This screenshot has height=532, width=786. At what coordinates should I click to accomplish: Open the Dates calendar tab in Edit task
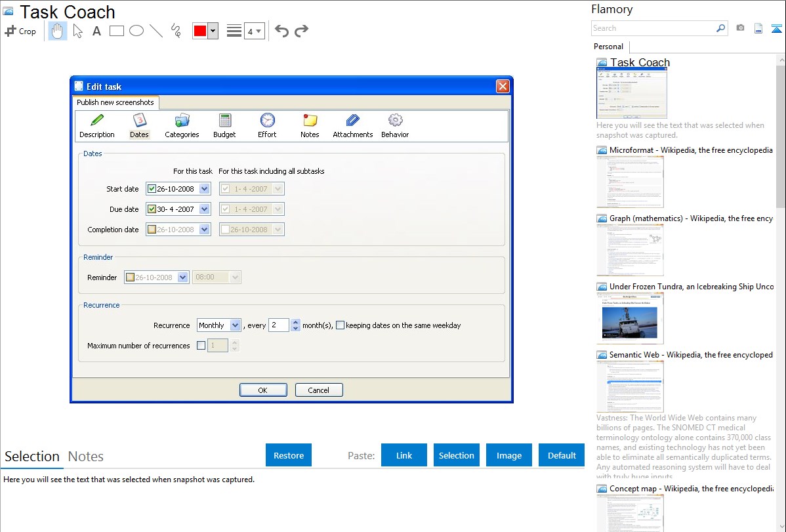coord(139,126)
